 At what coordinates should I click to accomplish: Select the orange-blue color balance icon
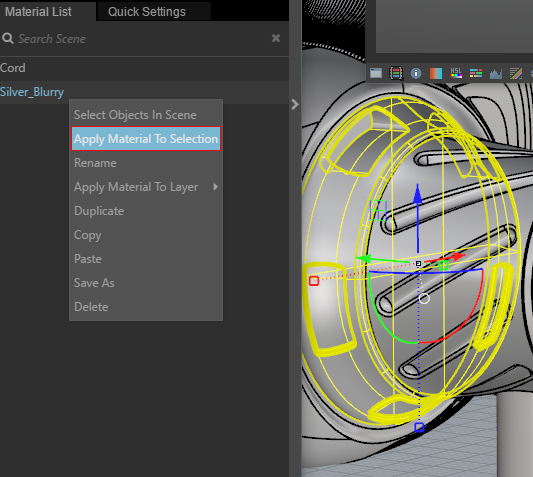436,73
